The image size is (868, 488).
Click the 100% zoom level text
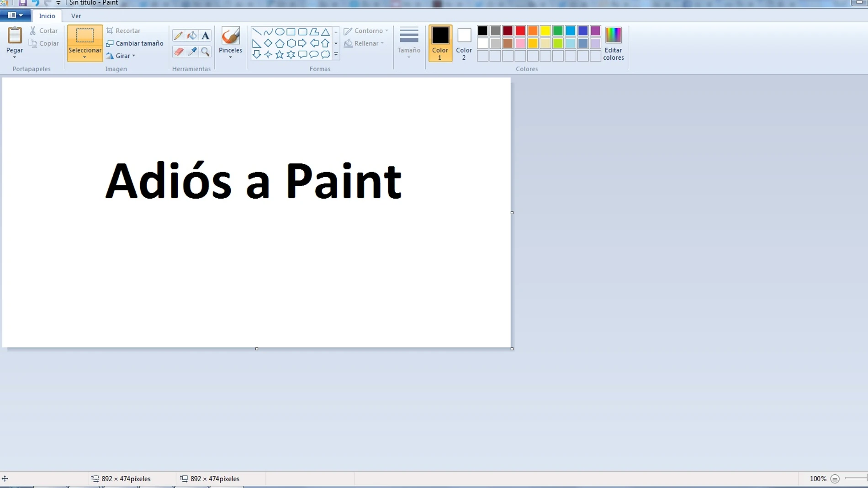click(x=818, y=479)
